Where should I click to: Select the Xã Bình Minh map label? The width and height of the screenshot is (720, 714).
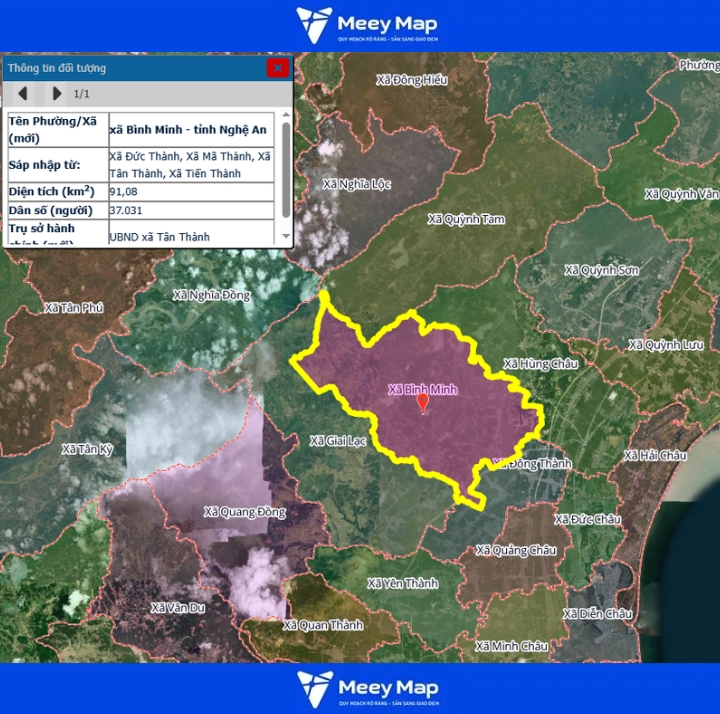pyautogui.click(x=422, y=389)
